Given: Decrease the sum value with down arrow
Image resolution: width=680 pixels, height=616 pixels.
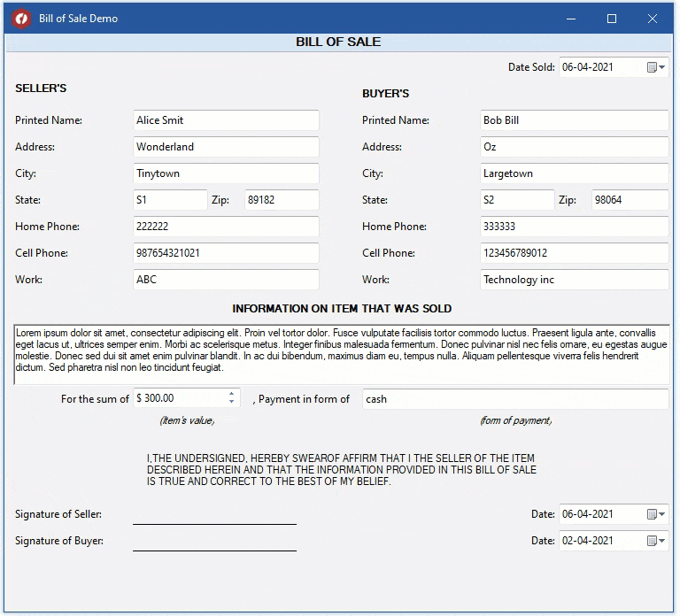Looking at the screenshot, I should click(x=232, y=404).
